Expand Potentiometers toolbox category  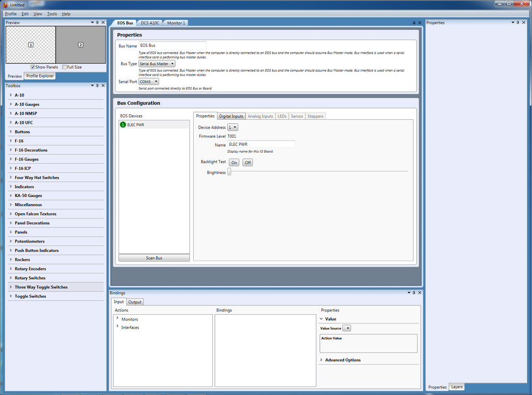click(11, 241)
